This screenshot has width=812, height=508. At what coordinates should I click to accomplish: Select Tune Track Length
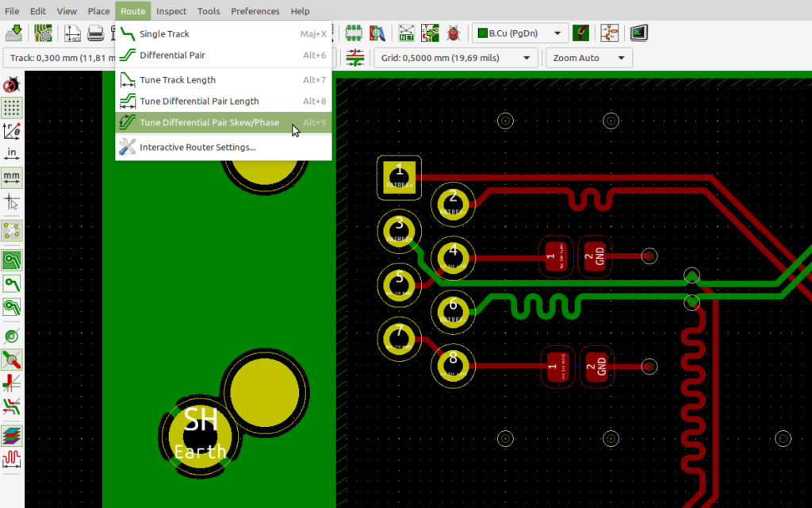click(223, 80)
